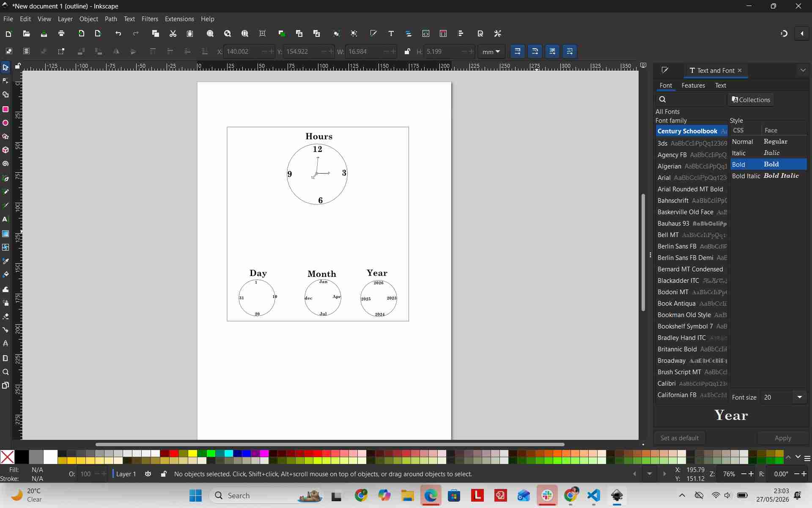Open the Extensions menu
Image resolution: width=812 pixels, height=508 pixels.
(179, 19)
